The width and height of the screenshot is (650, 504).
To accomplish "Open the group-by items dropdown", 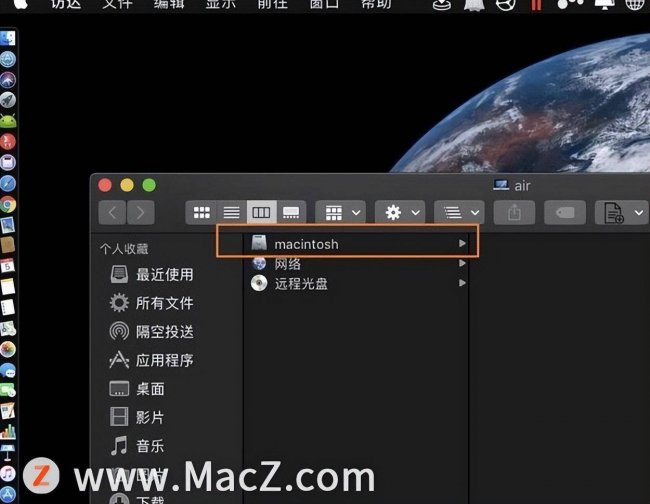I will 340,213.
